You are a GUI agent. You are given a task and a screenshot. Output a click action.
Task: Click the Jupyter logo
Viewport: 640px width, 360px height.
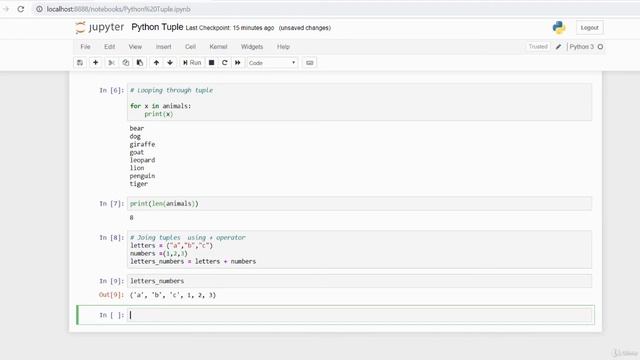100,27
